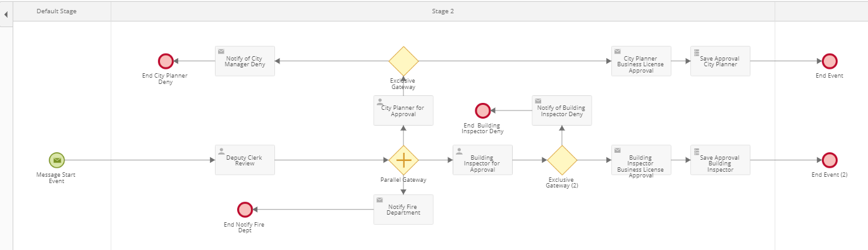Select the Save Approval City Planner task
The height and width of the screenshot is (250, 868).
coord(720,61)
